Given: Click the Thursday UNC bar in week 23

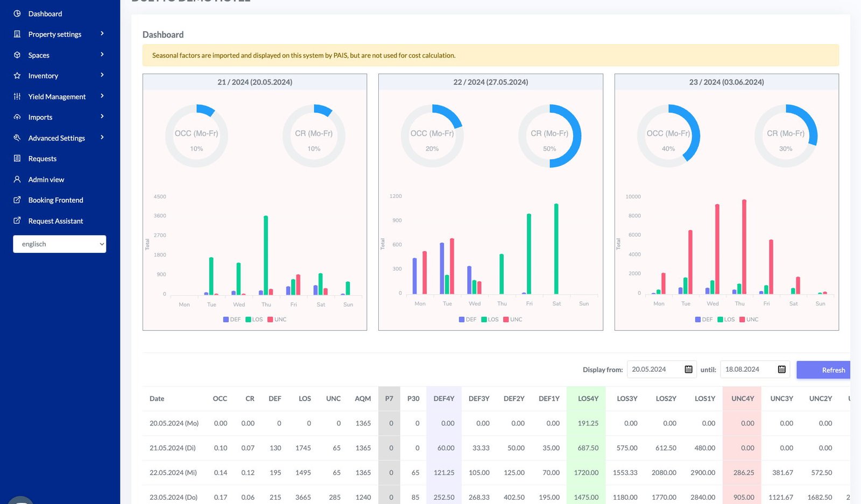Looking at the screenshot, I should click(x=744, y=247).
